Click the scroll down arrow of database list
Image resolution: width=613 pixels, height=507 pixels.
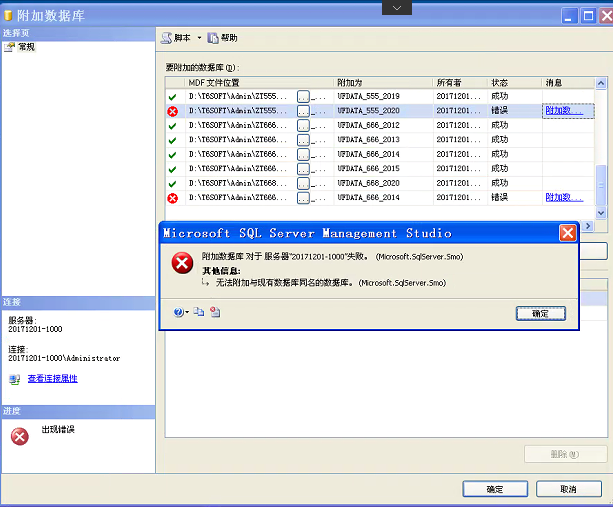coord(601,213)
